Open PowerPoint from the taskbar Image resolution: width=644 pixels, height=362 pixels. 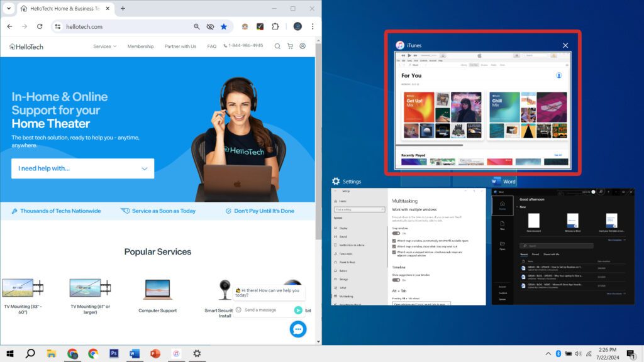tap(155, 353)
